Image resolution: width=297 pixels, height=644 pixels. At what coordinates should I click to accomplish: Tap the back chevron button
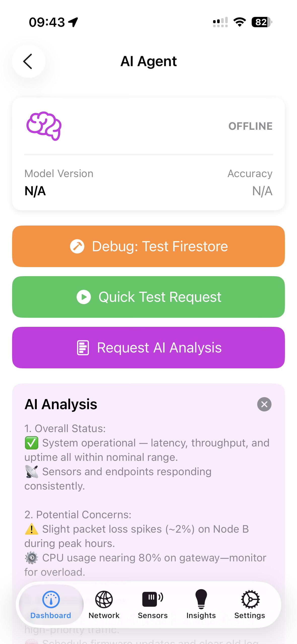coord(28,61)
